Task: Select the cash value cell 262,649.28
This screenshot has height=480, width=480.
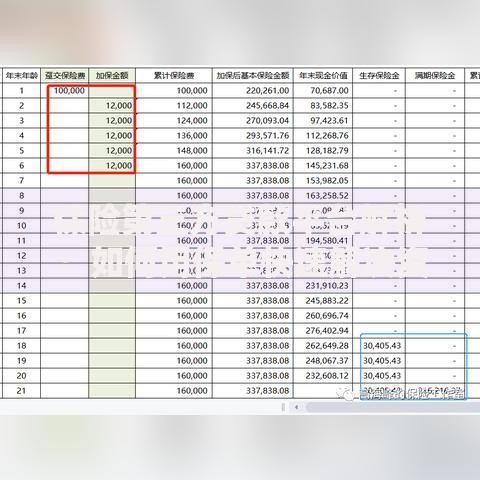Action: (x=323, y=346)
